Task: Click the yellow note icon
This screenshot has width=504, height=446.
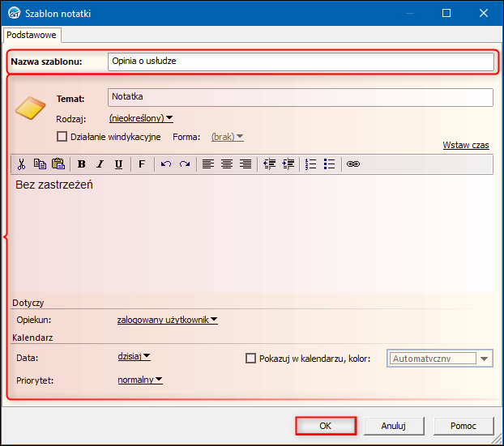Action: click(30, 108)
